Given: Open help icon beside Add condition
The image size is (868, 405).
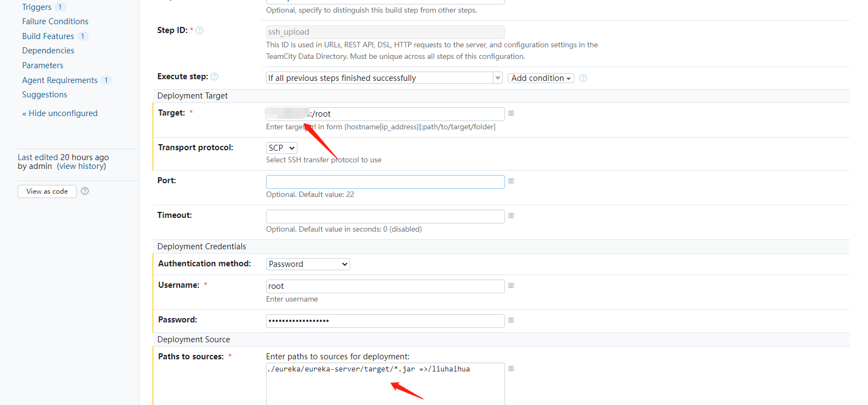Looking at the screenshot, I should [583, 78].
